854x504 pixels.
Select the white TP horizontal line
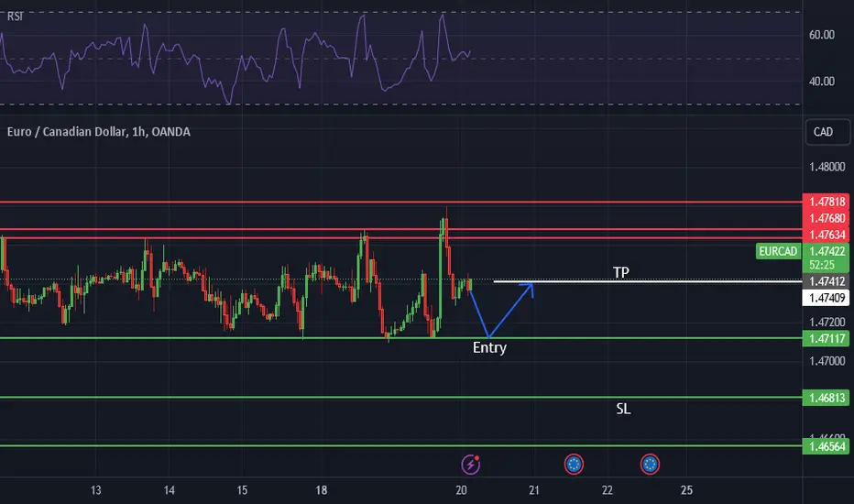point(647,281)
